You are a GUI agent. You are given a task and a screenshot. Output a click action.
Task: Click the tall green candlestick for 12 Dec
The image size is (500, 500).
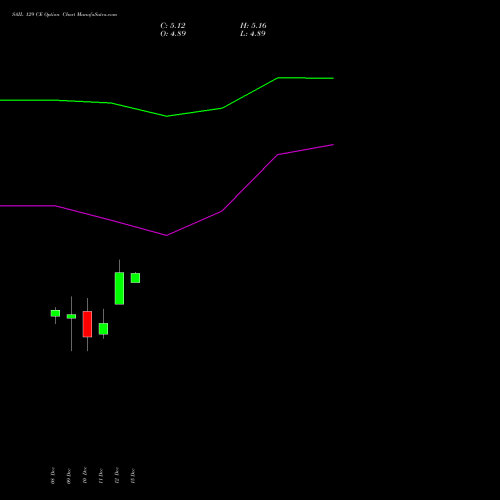tap(119, 288)
